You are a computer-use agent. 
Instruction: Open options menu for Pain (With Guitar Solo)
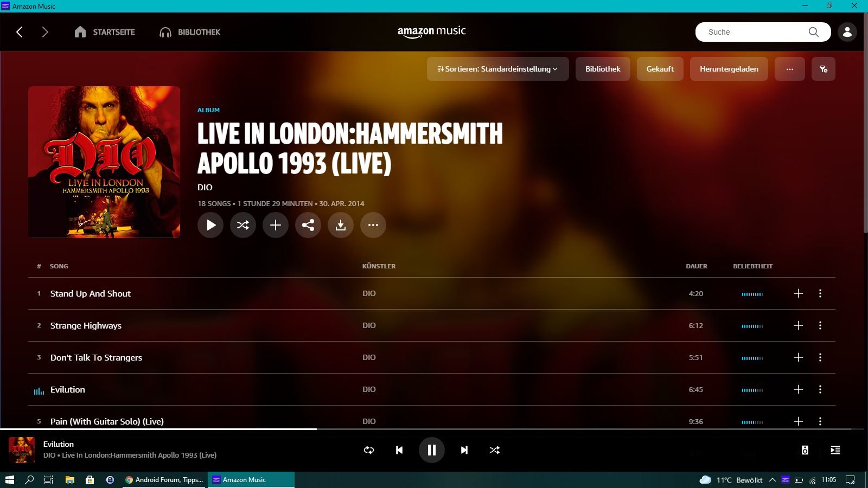pos(820,421)
